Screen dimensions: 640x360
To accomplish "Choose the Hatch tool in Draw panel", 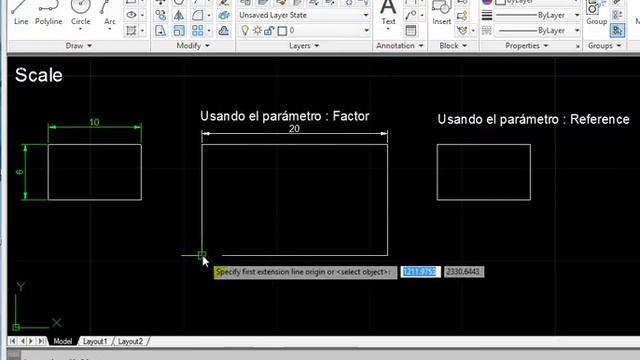I will [131, 31].
